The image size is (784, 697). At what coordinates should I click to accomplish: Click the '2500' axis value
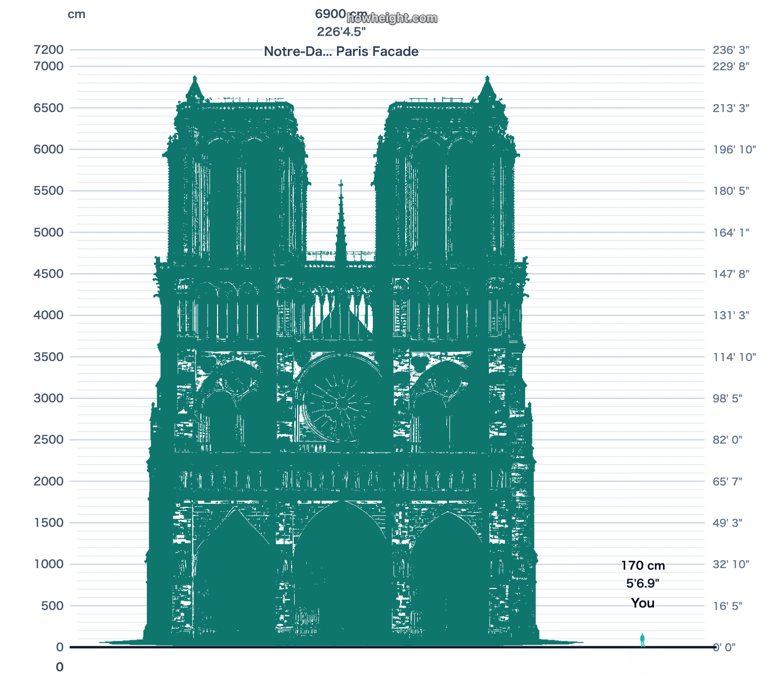click(x=49, y=440)
